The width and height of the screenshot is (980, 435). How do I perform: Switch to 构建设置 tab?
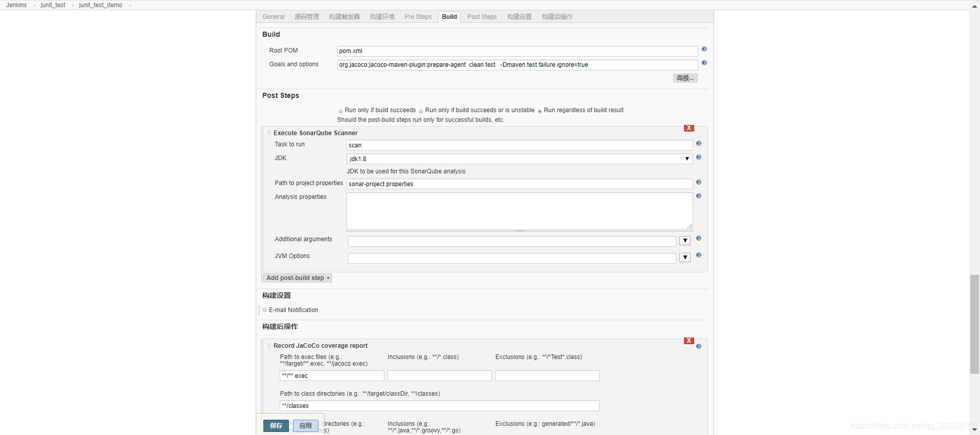coord(520,17)
